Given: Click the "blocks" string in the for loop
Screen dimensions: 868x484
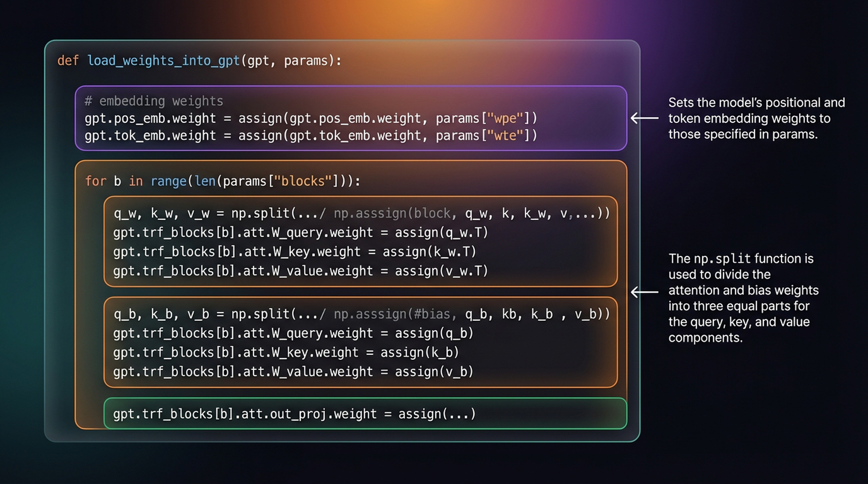Looking at the screenshot, I should point(303,181).
